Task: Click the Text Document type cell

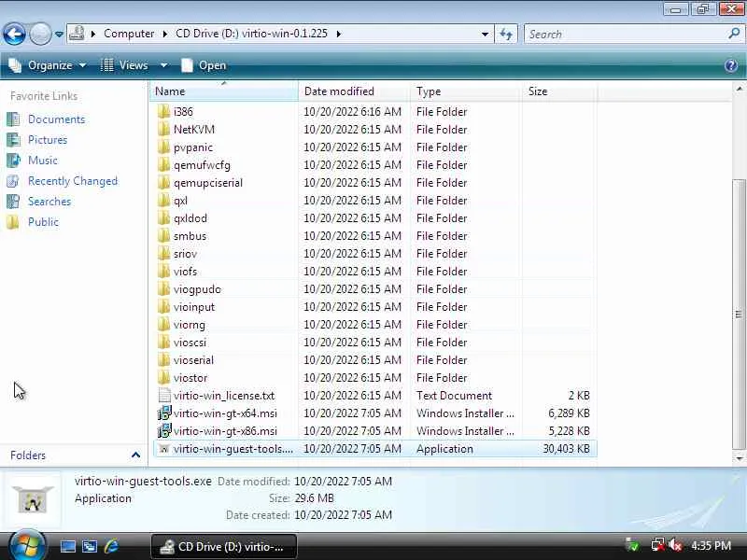Action: click(454, 395)
